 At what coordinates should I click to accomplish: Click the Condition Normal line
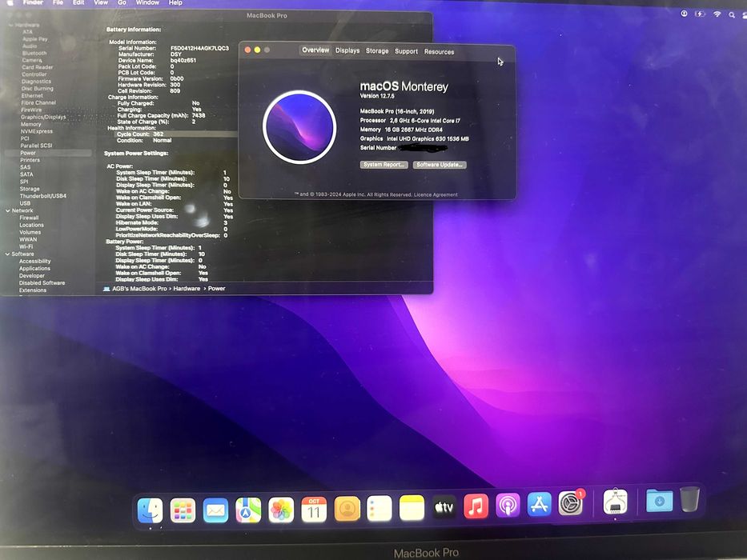[144, 141]
